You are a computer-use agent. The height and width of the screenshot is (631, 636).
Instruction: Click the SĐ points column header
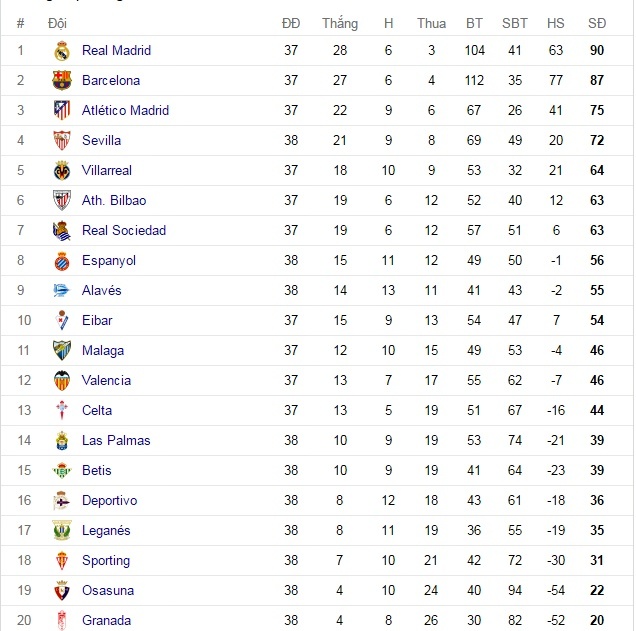[x=597, y=23]
